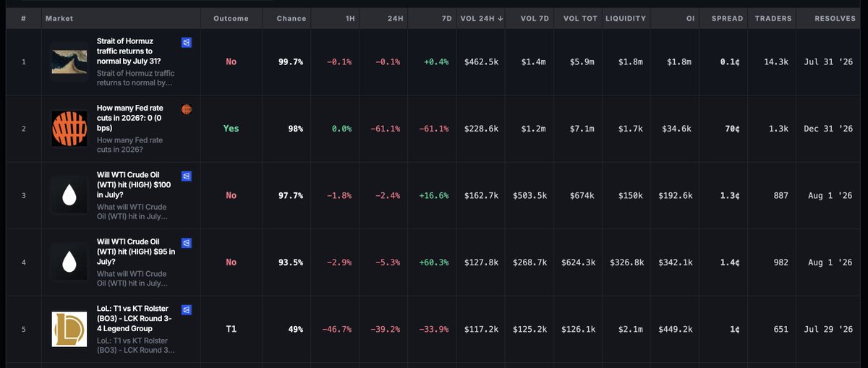Open Strait of Hormuz market thumbnail
868x368 pixels.
69,61
